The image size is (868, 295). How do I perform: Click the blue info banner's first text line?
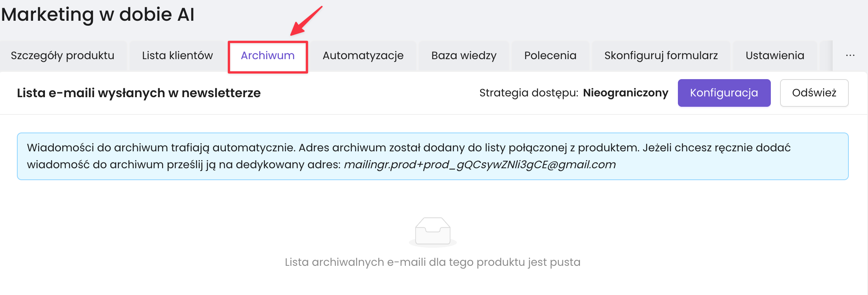pyautogui.click(x=408, y=148)
